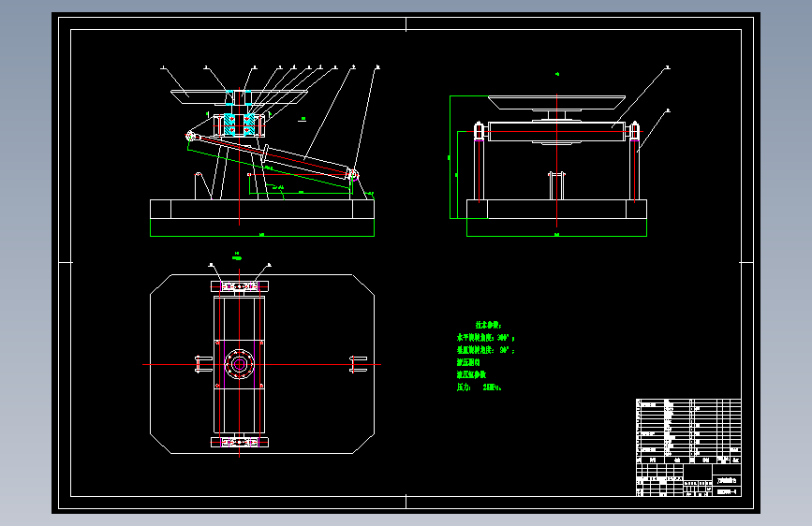
Task: Select the small center bracket in the front view
Action: [556, 185]
